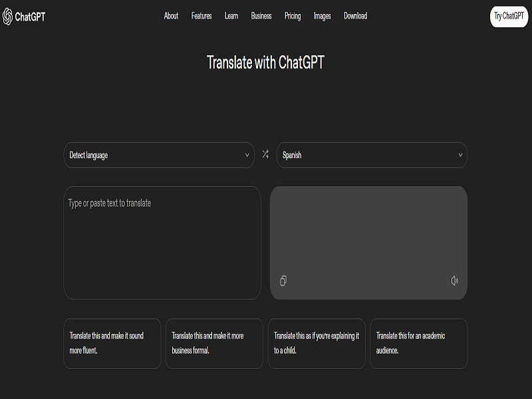Open the Images section
The height and width of the screenshot is (399, 532).
321,15
